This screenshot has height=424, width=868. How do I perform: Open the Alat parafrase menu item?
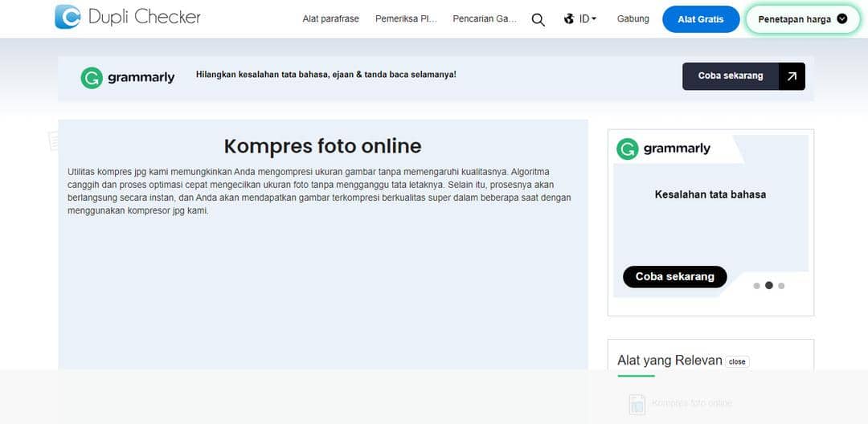tap(330, 18)
